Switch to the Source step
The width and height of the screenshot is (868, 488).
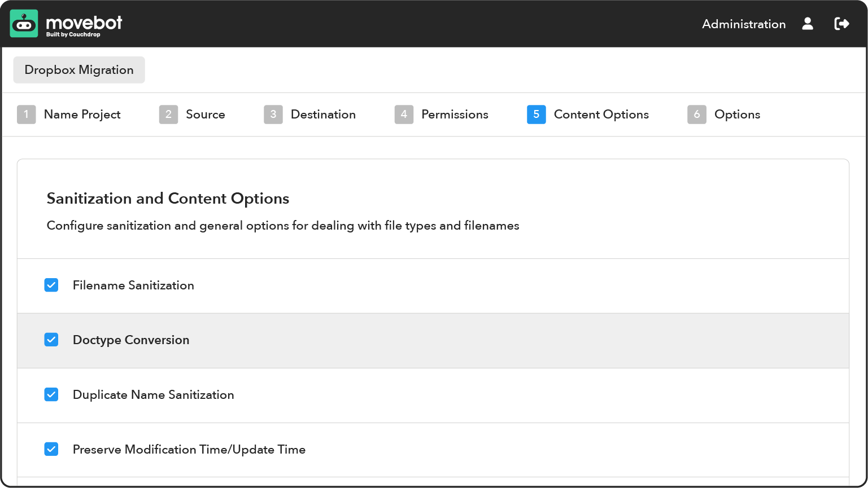[x=205, y=115]
